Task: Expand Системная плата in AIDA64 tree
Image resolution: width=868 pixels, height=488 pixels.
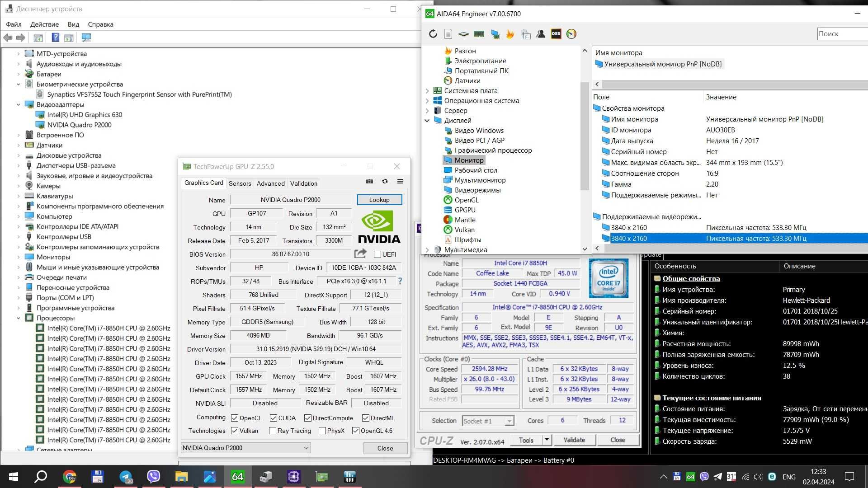Action: tap(427, 91)
